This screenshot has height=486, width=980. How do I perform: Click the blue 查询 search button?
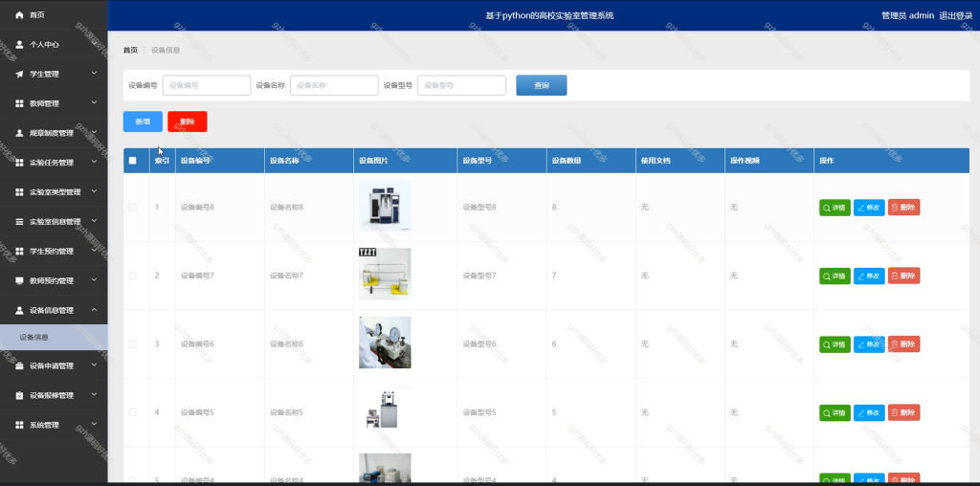click(542, 85)
